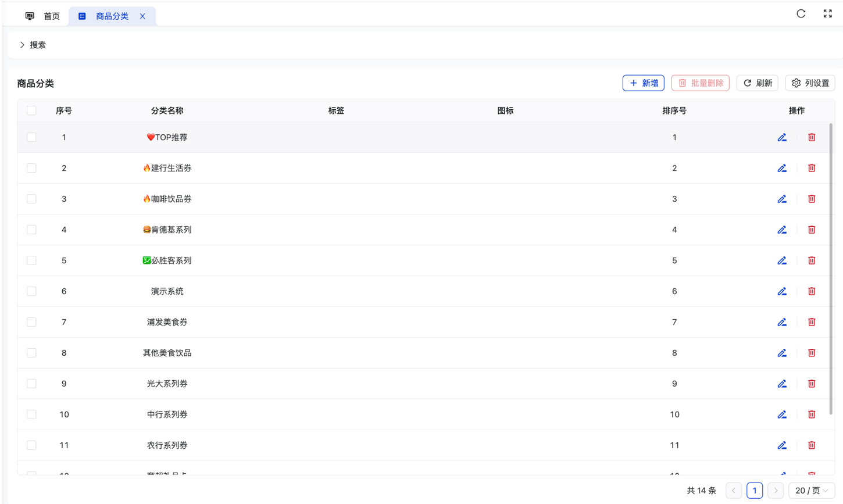
Task: Click trash icon for 肯德基系列 row
Action: coord(812,230)
